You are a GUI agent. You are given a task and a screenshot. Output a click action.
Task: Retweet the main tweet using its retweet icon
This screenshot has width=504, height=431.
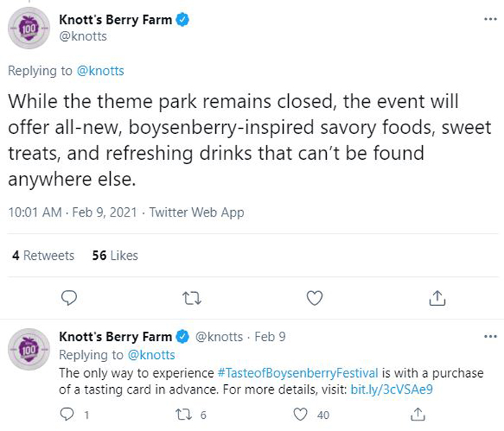192,298
